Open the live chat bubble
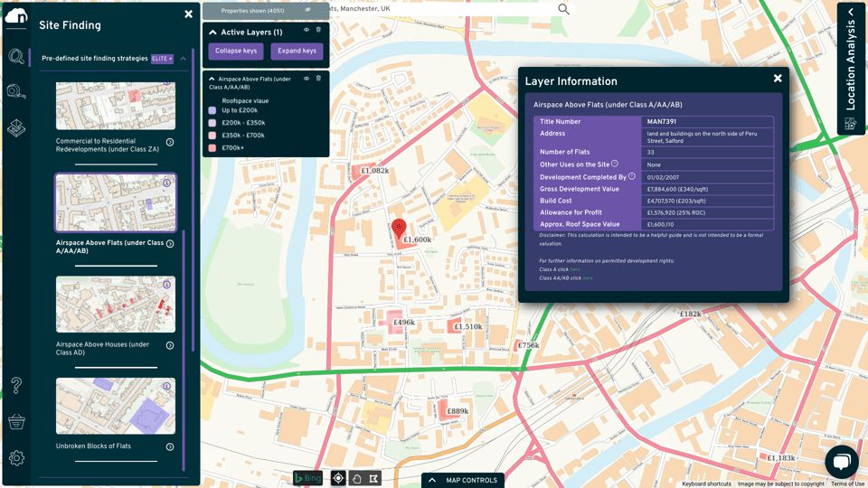This screenshot has width=868, height=488. 841,463
